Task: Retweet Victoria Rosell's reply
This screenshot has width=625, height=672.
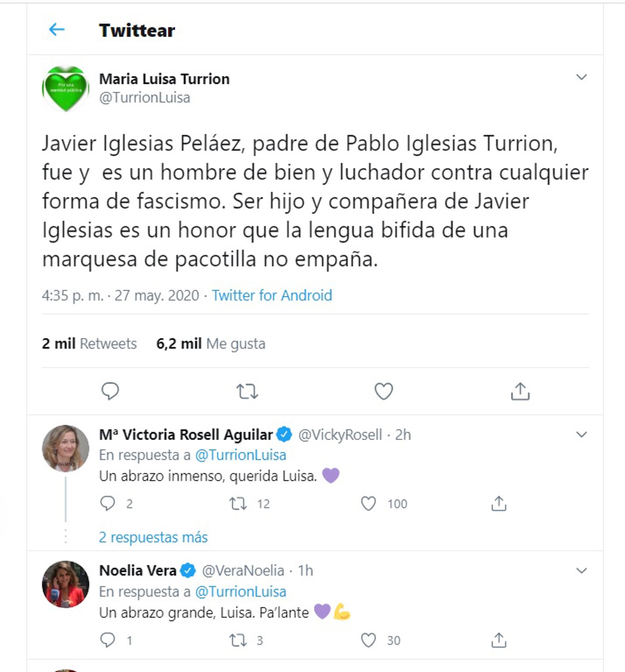Action: coord(238,504)
